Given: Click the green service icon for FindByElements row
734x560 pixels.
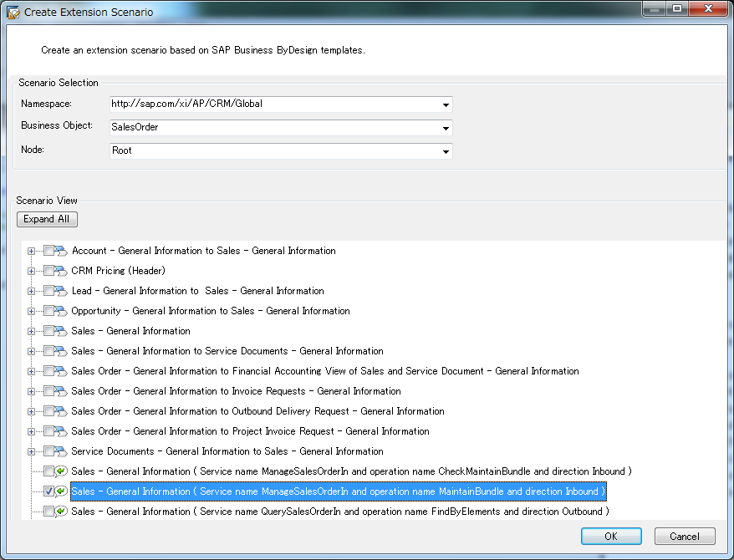Looking at the screenshot, I should click(61, 512).
